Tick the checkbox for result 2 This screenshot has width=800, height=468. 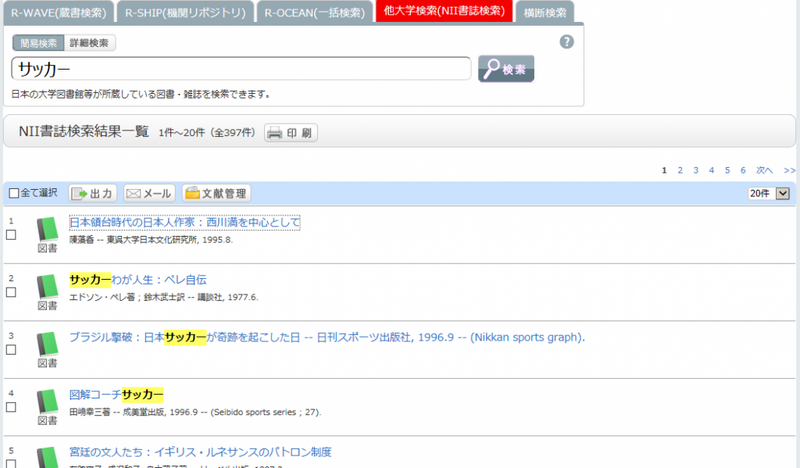click(11, 292)
